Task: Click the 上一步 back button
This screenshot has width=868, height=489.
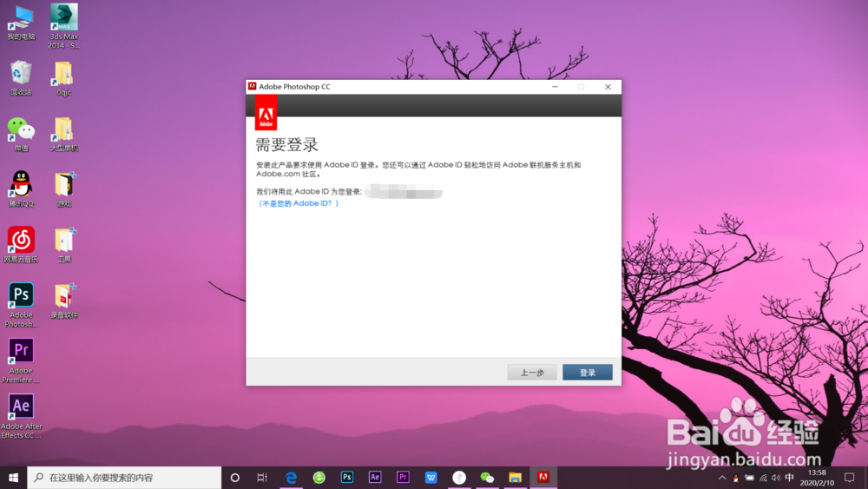Action: [x=532, y=372]
